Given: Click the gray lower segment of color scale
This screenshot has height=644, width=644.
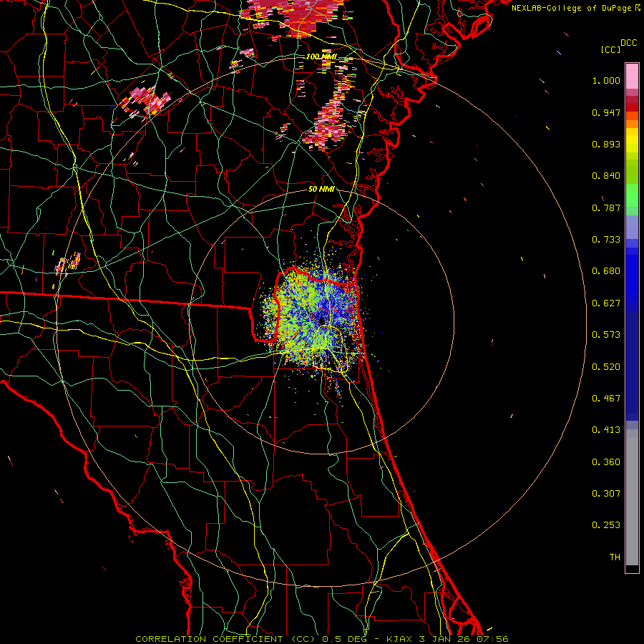Looking at the screenshot, I should (x=632, y=497).
